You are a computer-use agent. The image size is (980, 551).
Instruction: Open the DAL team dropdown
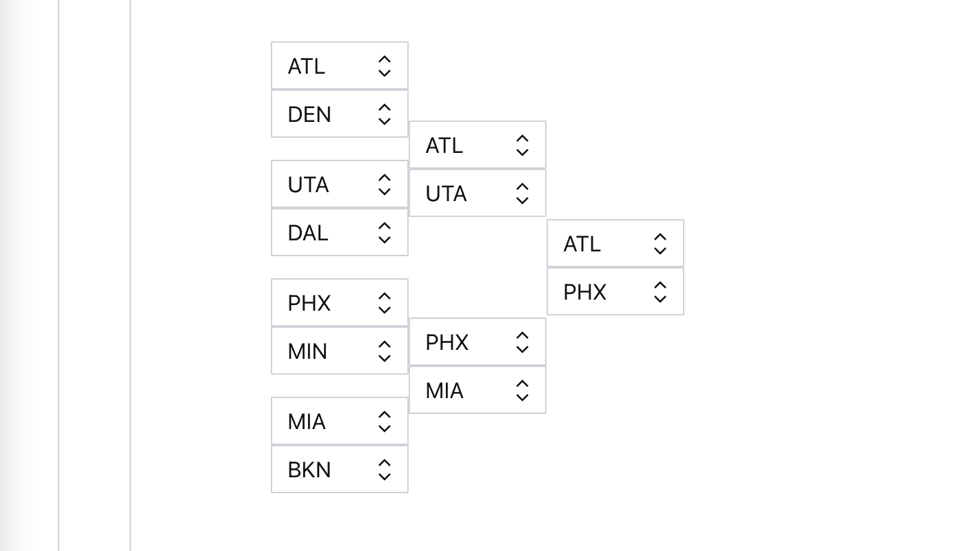coord(339,233)
